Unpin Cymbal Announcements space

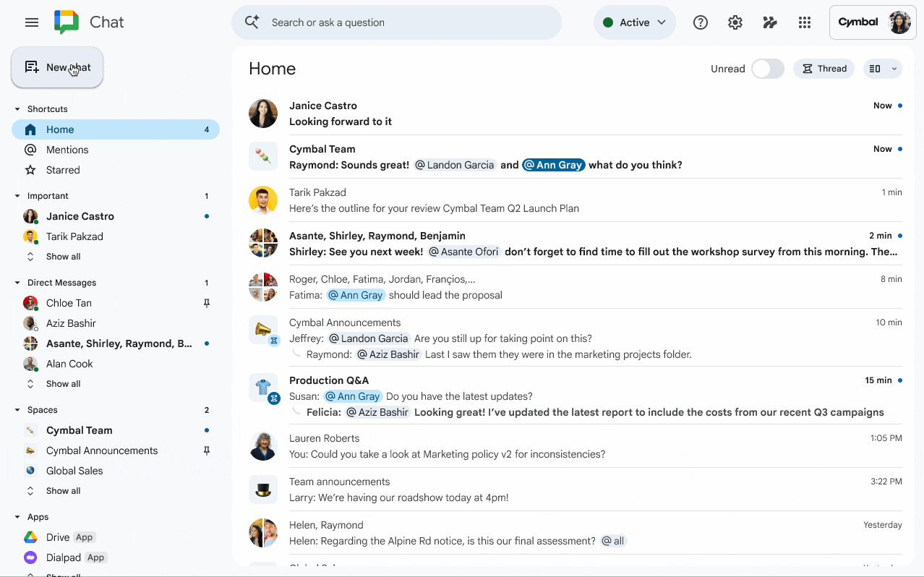[x=207, y=450]
